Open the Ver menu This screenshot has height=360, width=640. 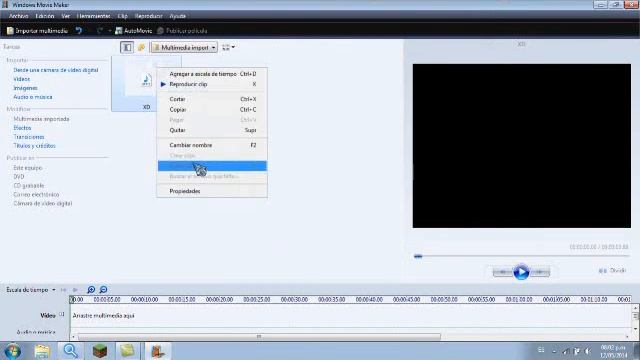(66, 16)
